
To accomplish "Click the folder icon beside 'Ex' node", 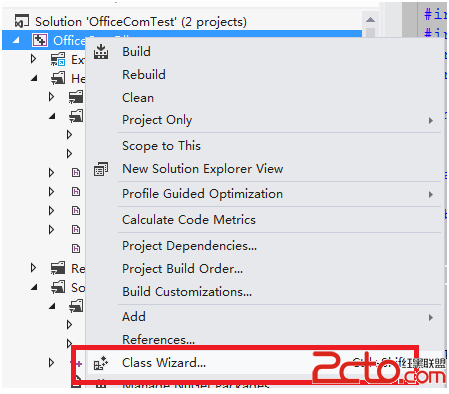I will point(58,59).
